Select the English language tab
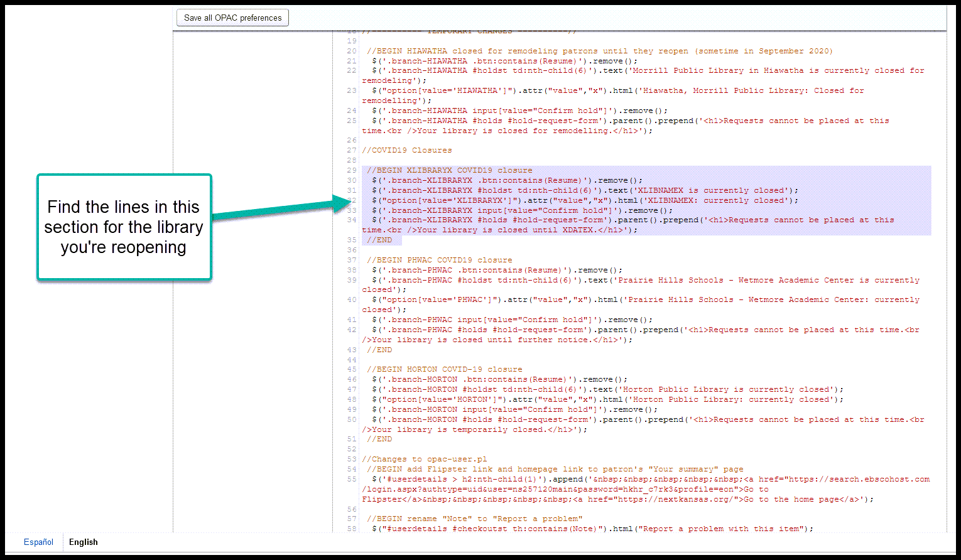This screenshot has width=961, height=560. [x=84, y=542]
